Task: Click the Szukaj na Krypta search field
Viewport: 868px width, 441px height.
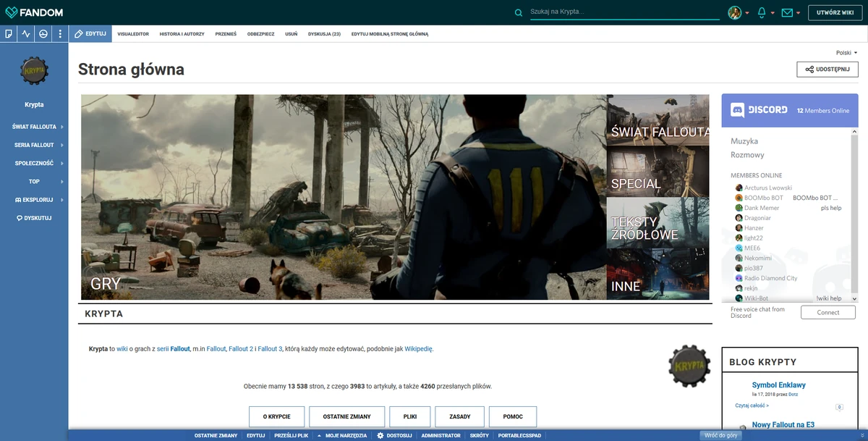Action: pyautogui.click(x=624, y=12)
